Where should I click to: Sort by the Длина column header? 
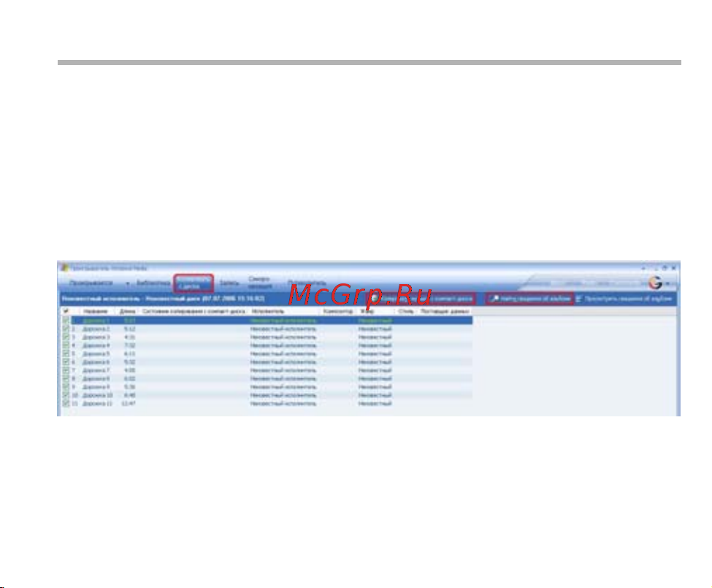(127, 311)
